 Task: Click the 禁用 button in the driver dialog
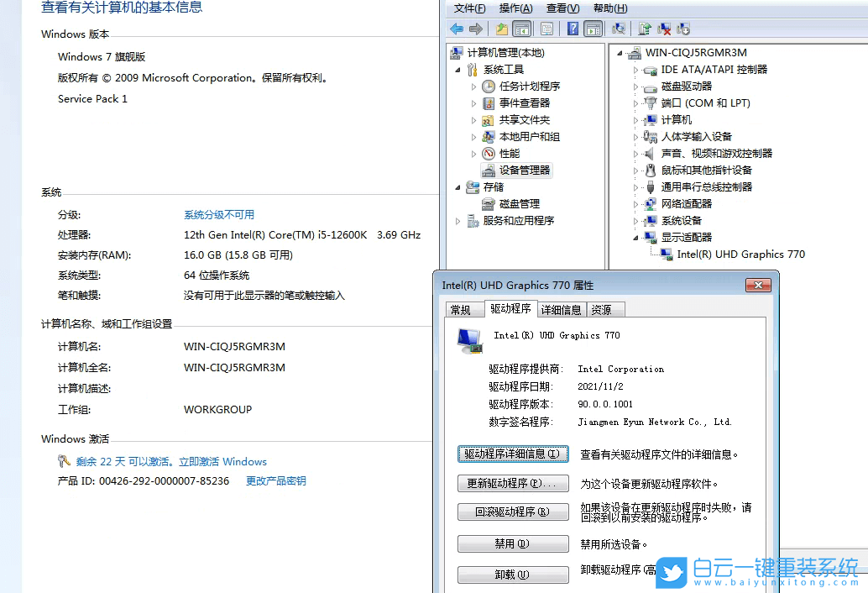tap(513, 543)
